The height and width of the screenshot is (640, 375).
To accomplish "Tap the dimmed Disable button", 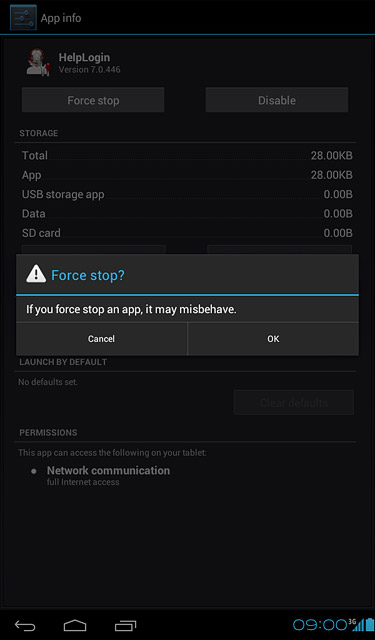I will 277,100.
